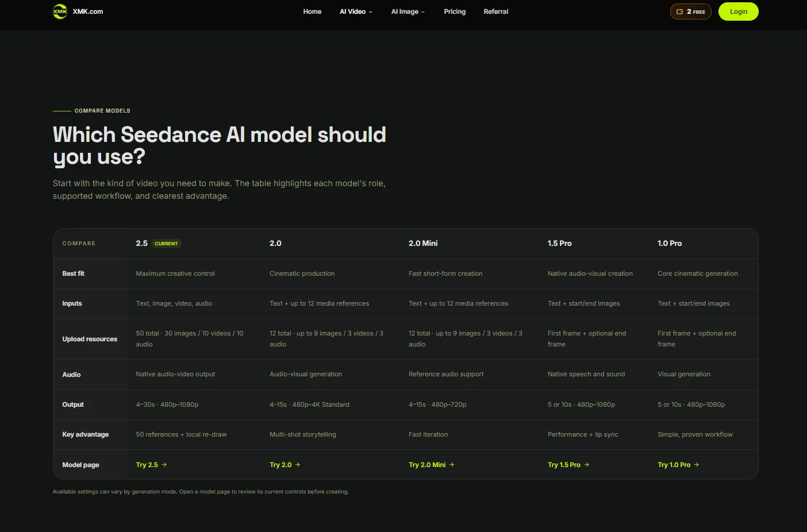
Task: Click 'Cinematic production' cell
Action: 302,273
